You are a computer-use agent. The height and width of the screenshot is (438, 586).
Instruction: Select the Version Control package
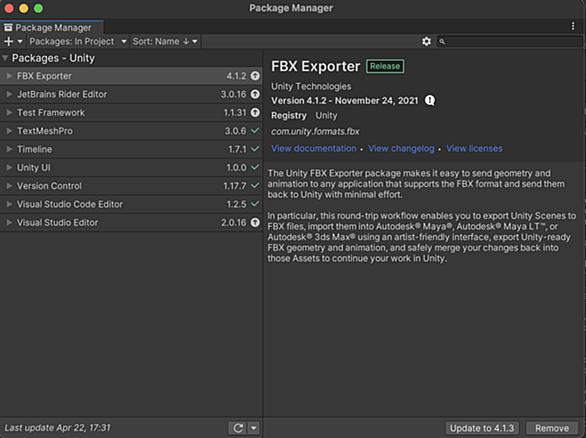tap(131, 186)
